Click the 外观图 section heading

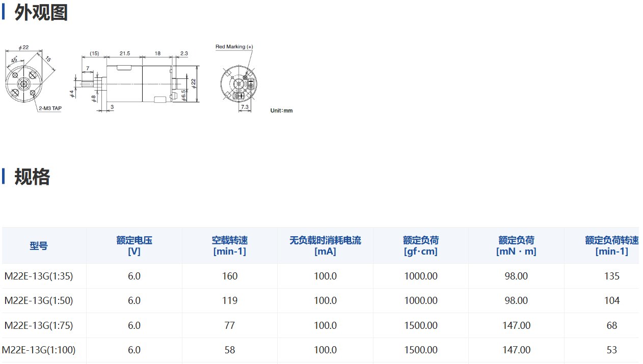(41, 13)
